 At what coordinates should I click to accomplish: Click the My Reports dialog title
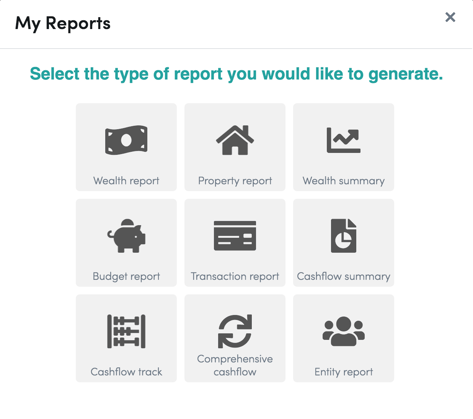[x=63, y=23]
